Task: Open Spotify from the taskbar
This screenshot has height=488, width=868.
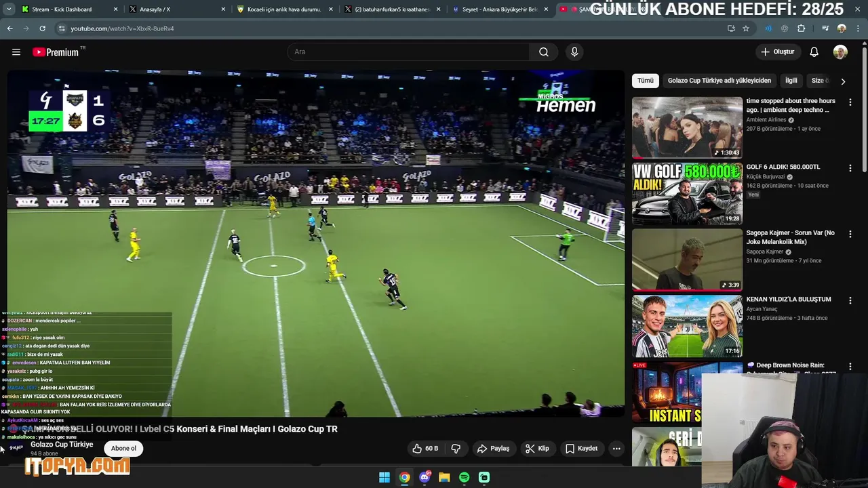Action: tap(464, 478)
